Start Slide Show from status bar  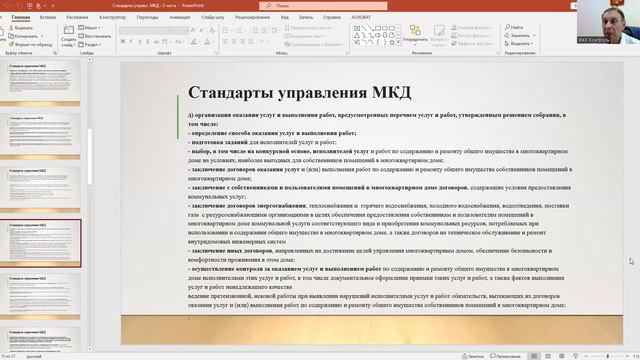point(576,356)
